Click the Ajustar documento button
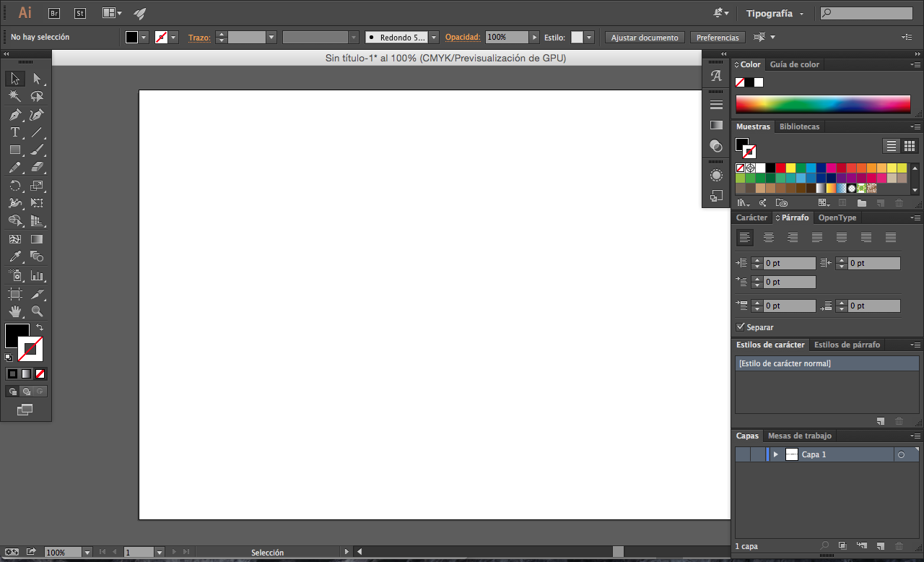 coord(644,37)
